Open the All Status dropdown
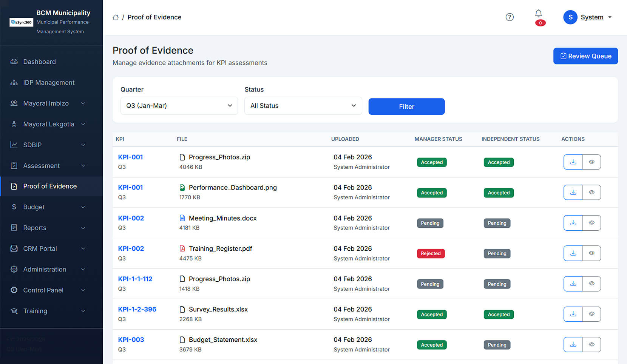The width and height of the screenshot is (627, 364). [303, 106]
